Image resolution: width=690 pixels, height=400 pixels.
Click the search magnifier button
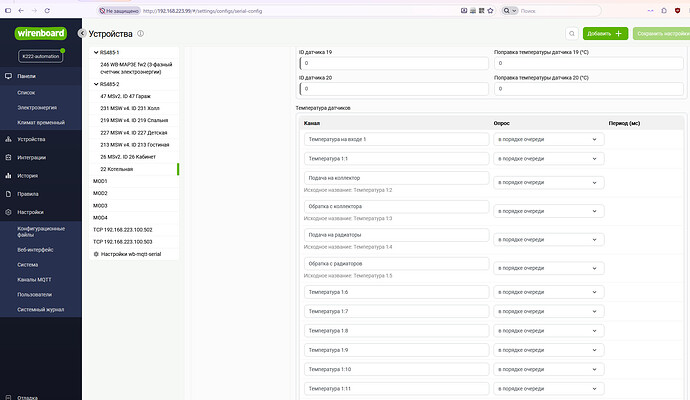[572, 33]
